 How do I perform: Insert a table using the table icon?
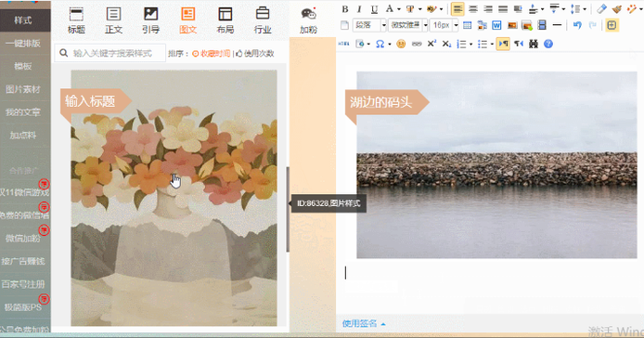pos(467,25)
